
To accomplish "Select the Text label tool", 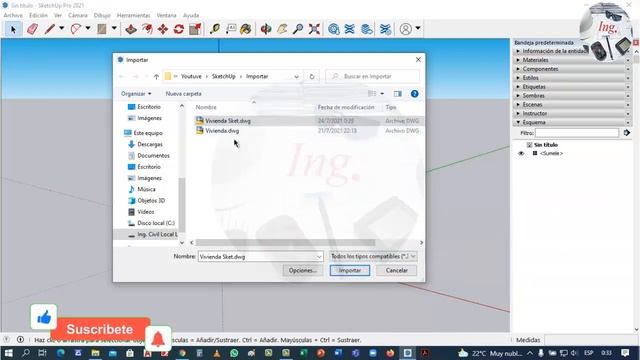I will pyautogui.click(x=231, y=29).
